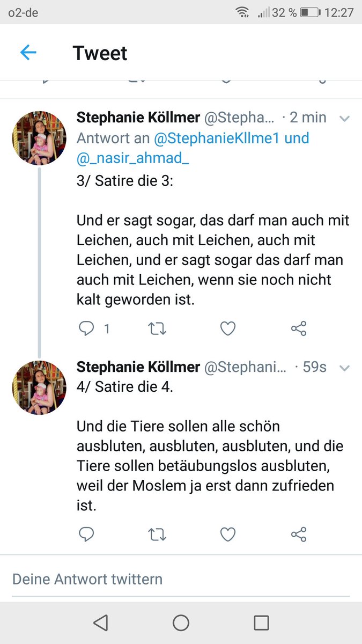
Task: Expand options chevron on 2 min tweet
Action: click(x=344, y=119)
